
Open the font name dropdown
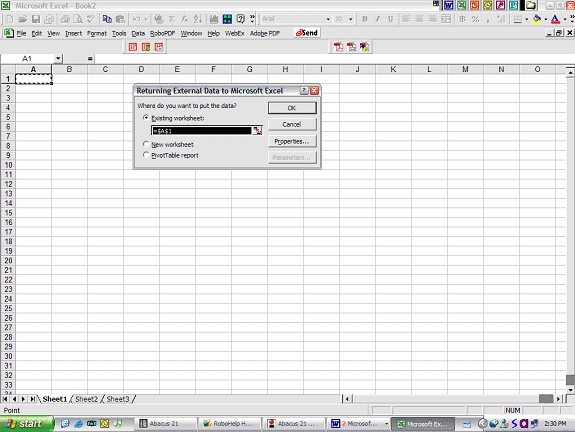pos(328,19)
